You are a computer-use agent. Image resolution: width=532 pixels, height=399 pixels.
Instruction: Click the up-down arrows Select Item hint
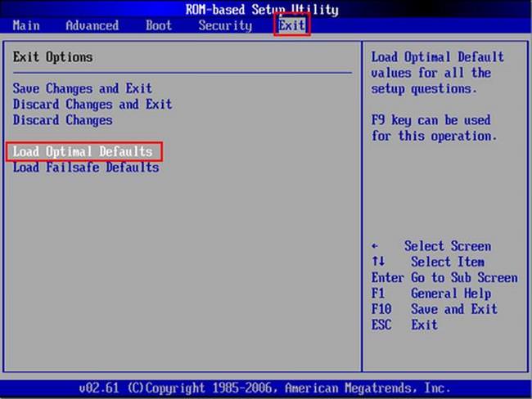428,262
